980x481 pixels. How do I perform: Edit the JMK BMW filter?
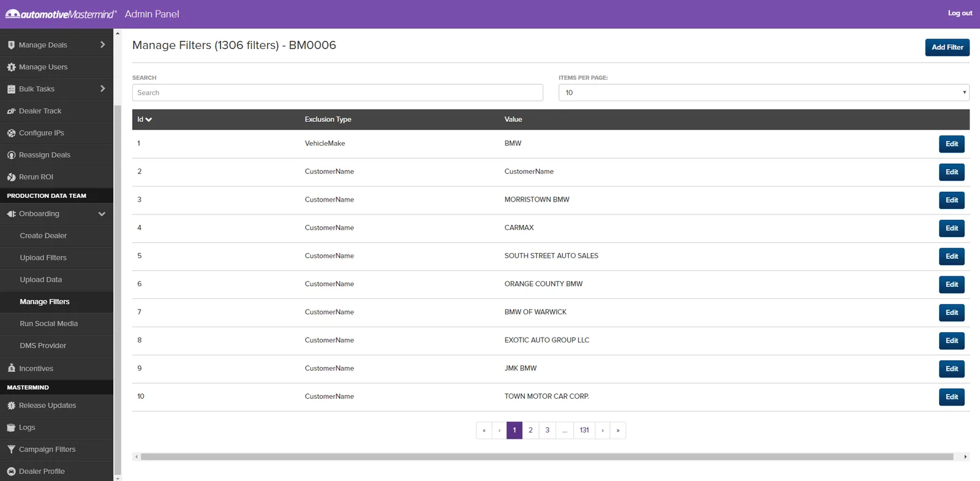point(951,369)
